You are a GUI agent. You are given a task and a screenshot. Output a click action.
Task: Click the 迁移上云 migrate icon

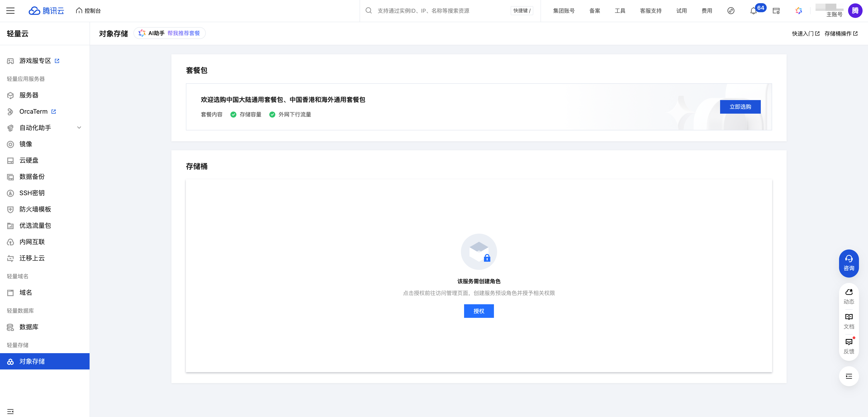pos(10,259)
